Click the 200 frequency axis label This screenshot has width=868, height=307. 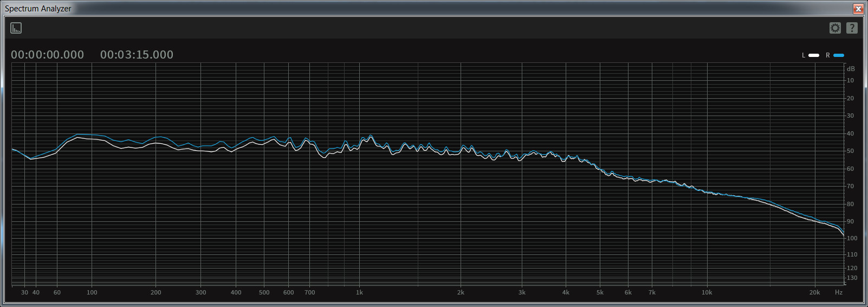point(156,292)
